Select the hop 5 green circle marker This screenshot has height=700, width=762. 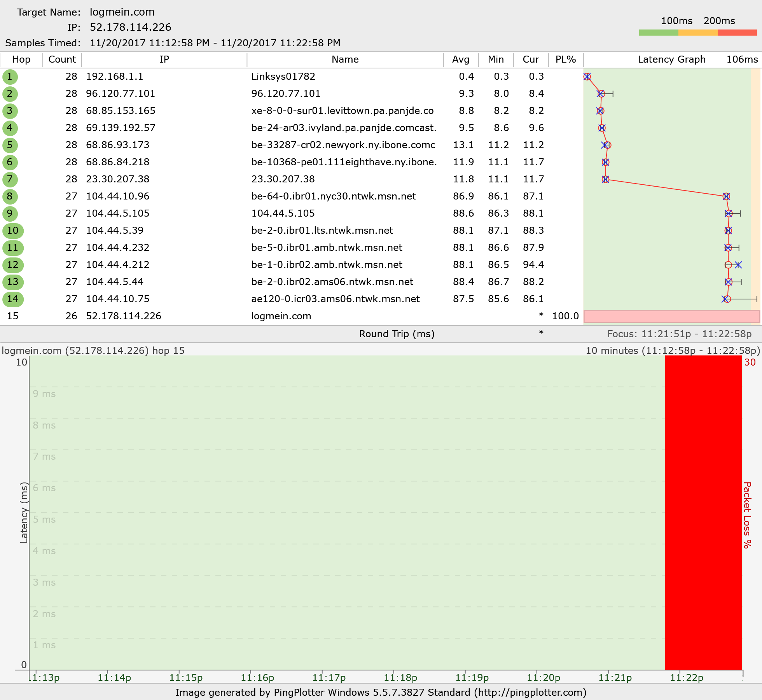(10, 145)
